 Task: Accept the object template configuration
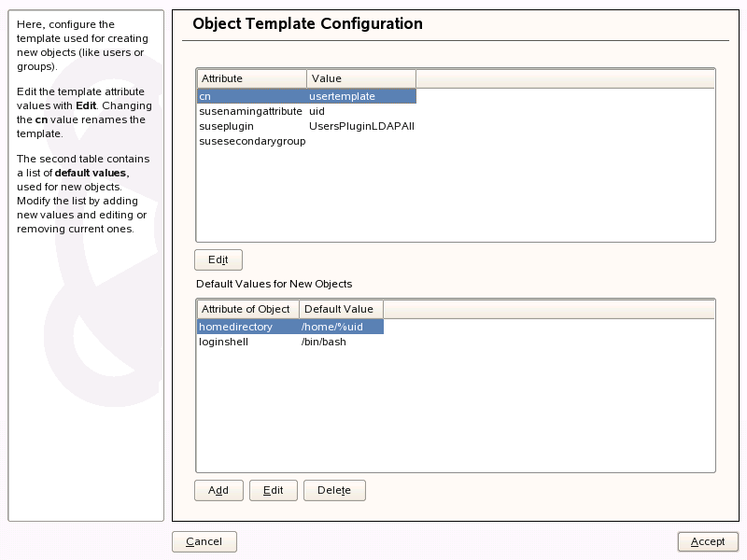click(708, 541)
